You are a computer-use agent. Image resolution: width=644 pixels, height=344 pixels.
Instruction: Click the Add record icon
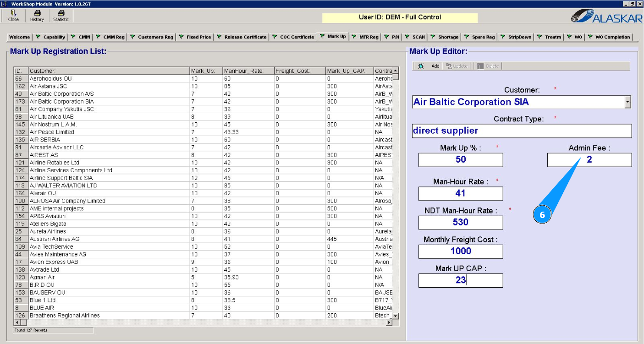click(x=421, y=66)
